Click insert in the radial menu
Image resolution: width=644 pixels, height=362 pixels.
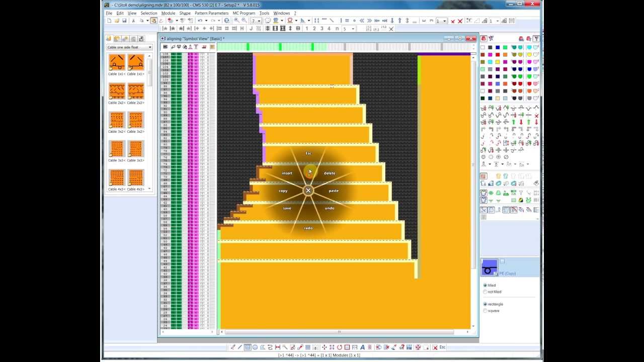pos(287,173)
